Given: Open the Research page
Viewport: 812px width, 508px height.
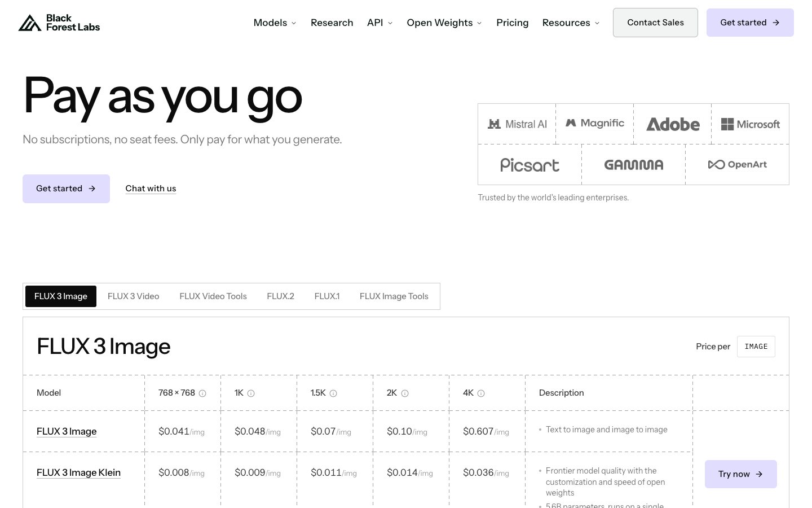Looking at the screenshot, I should 332,23.
